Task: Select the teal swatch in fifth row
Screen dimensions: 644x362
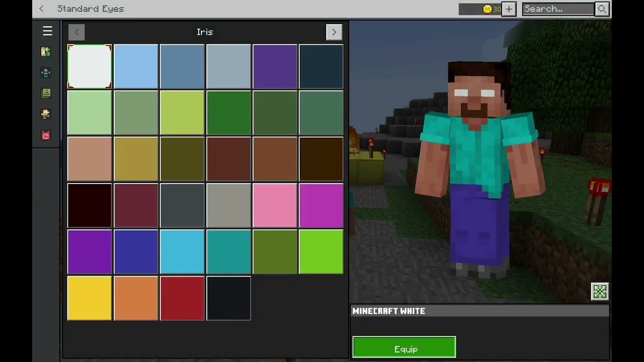Action: pos(228,251)
